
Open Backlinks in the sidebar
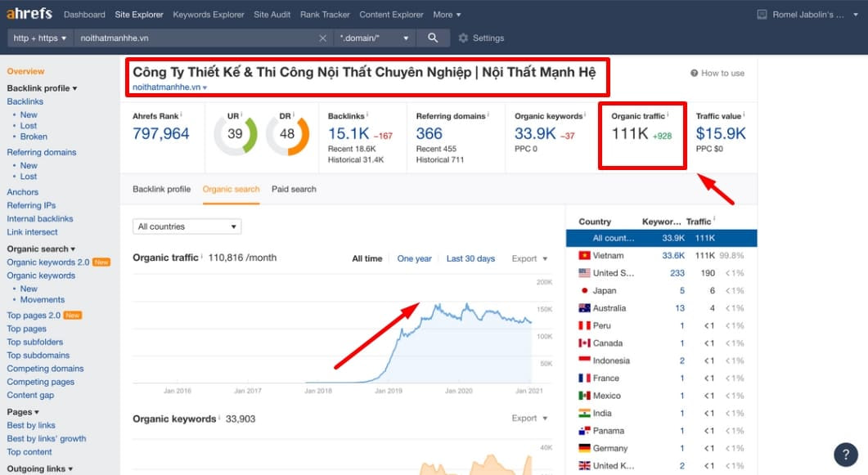point(25,101)
